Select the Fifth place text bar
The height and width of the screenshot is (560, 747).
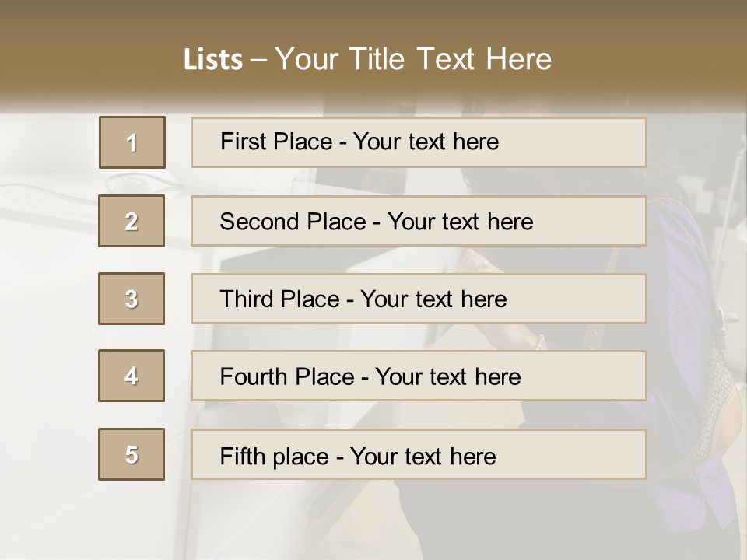(419, 454)
